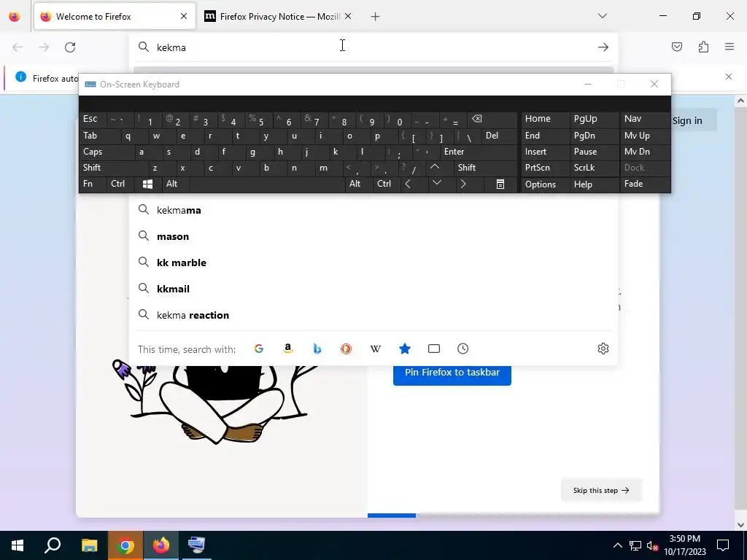Open Windows taskbar search
This screenshot has width=747, height=560.
coord(53,545)
